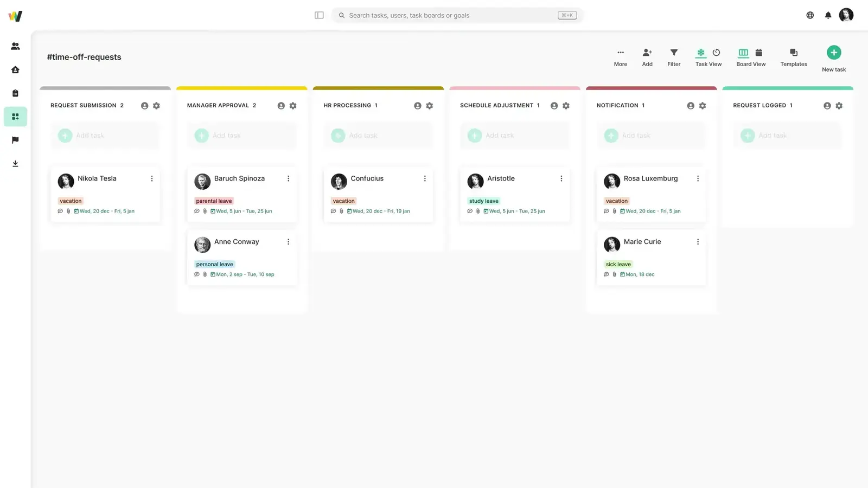Open the language globe icon
The width and height of the screenshot is (868, 488).
[x=810, y=15]
